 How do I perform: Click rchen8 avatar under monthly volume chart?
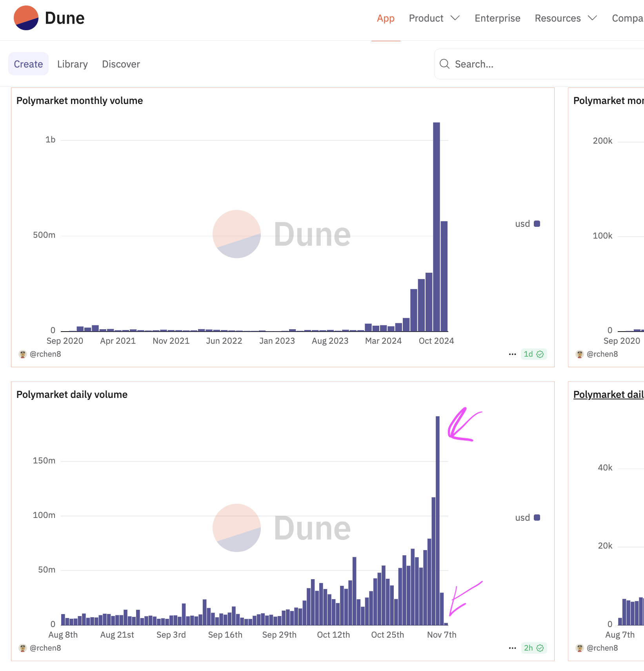pyautogui.click(x=23, y=354)
